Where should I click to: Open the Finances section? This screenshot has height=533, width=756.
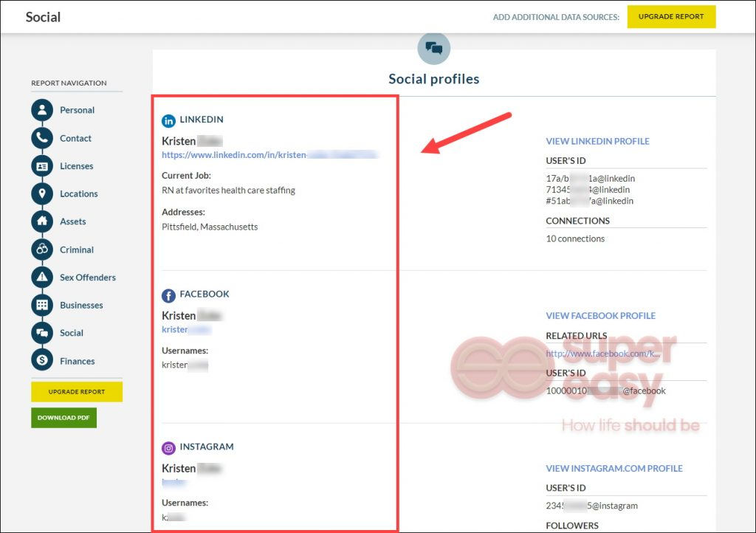click(x=77, y=361)
